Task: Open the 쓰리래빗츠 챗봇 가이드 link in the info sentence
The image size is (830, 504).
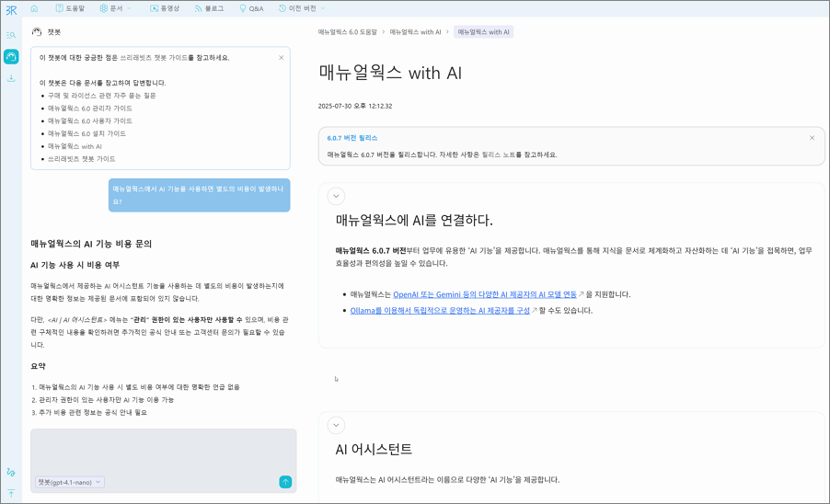Action: click(154, 58)
